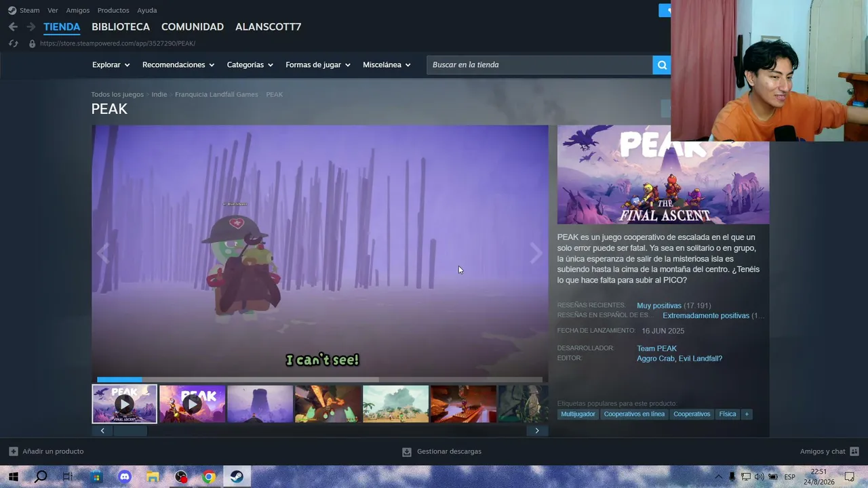Image resolution: width=868 pixels, height=488 pixels.
Task: Switch to the BIBLIOTECA tab
Action: pos(121,27)
